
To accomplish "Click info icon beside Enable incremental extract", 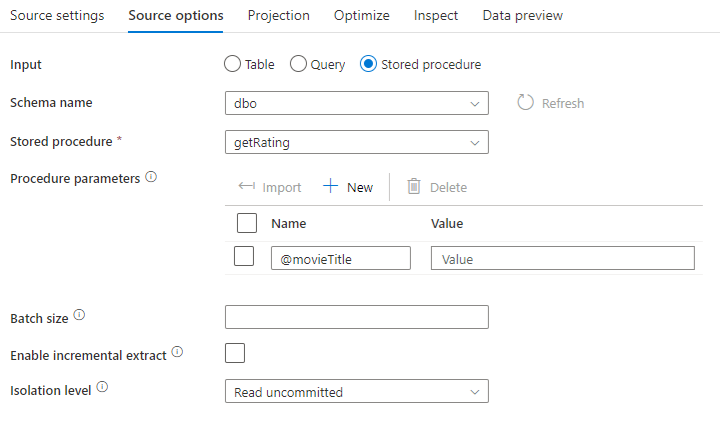I will pos(177,353).
